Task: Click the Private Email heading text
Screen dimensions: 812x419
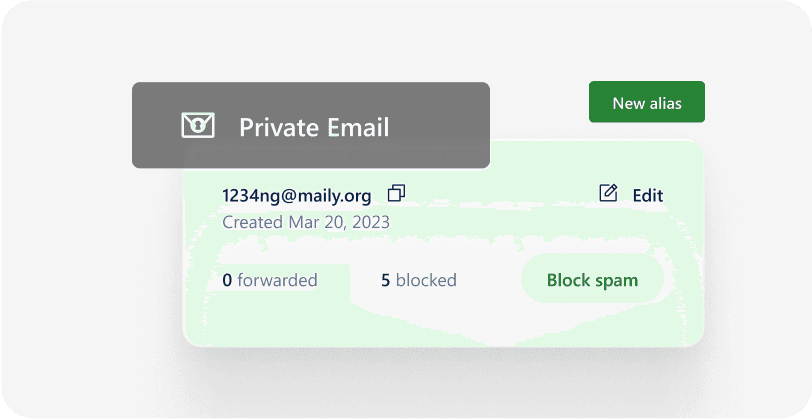Action: tap(314, 127)
